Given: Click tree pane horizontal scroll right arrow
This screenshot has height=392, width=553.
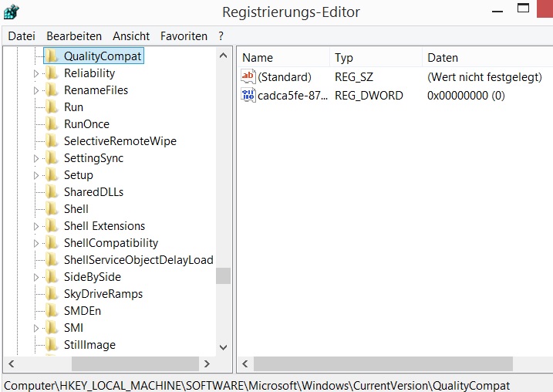Looking at the screenshot, I should [x=207, y=363].
